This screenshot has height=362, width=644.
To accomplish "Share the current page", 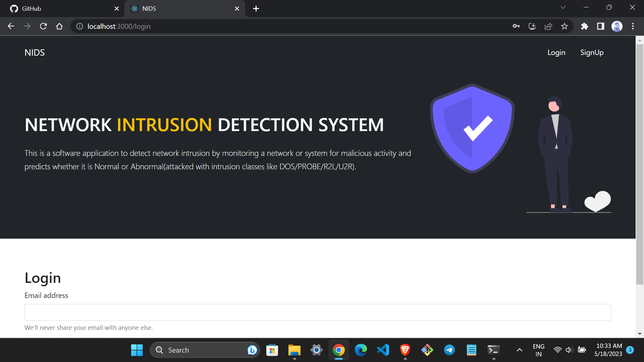I will (548, 26).
